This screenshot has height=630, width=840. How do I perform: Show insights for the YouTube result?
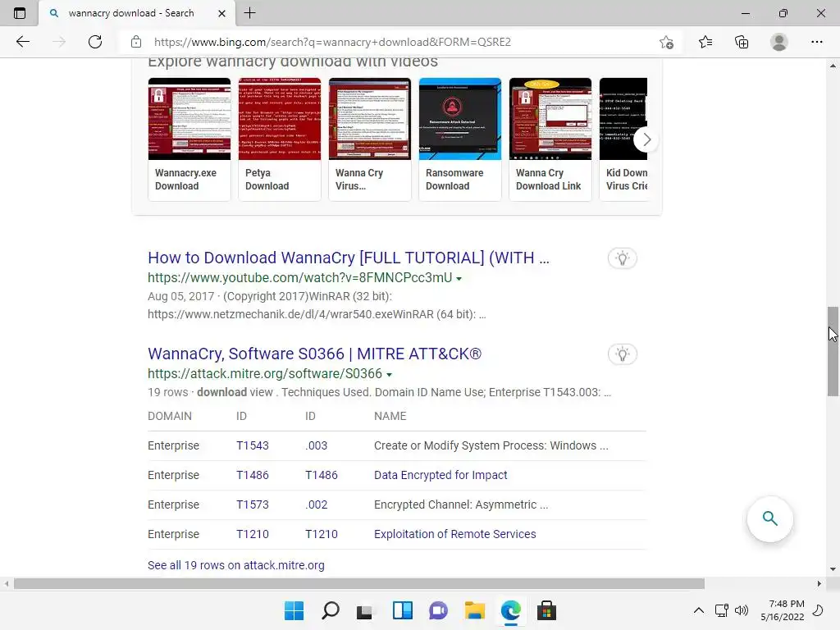[622, 258]
